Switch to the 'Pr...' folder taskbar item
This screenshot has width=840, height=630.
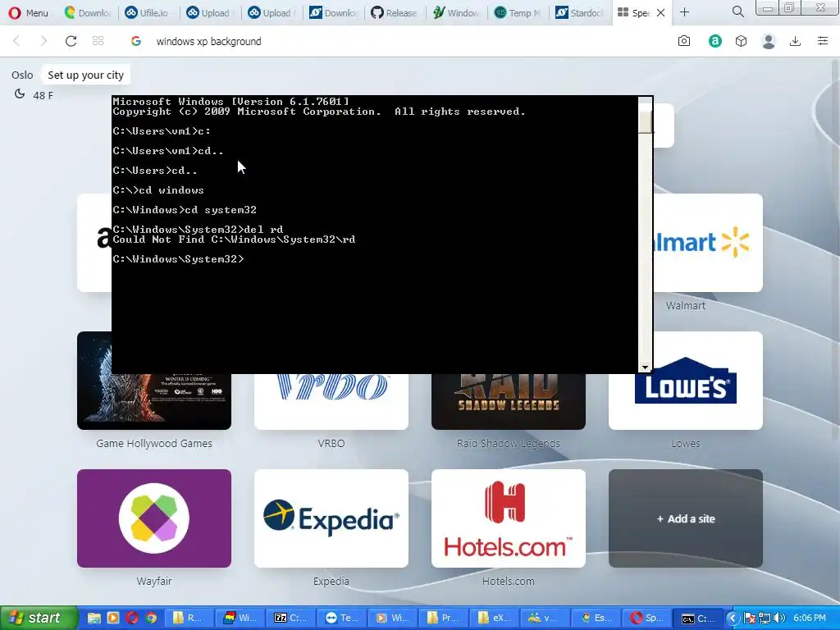pos(442,618)
